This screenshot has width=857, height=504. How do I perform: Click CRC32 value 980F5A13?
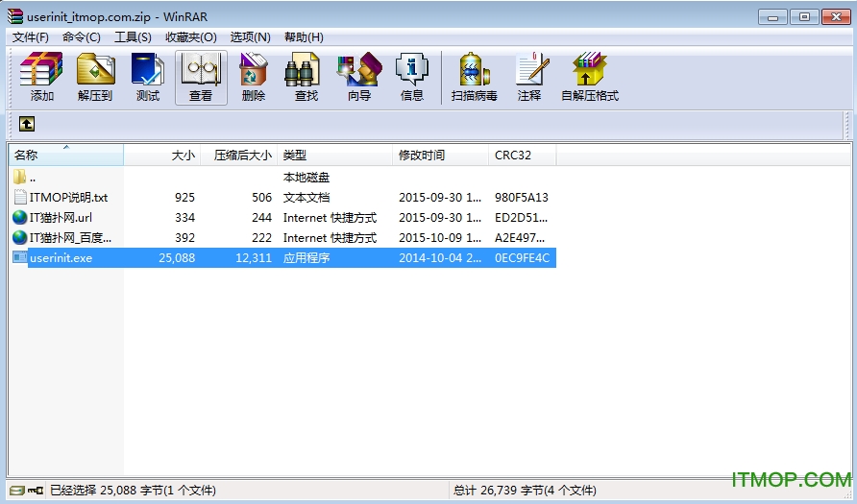click(x=522, y=197)
